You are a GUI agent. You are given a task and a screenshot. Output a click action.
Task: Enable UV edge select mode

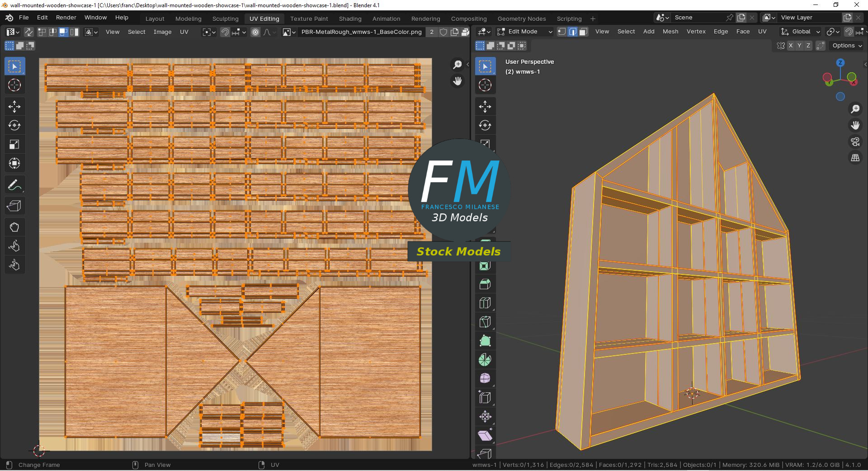[x=52, y=32]
